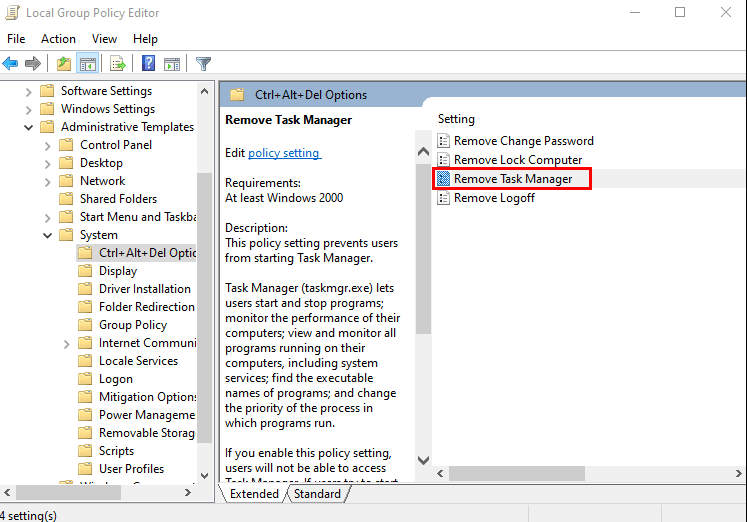The width and height of the screenshot is (747, 522).
Task: Open the Action menu
Action: 58,39
